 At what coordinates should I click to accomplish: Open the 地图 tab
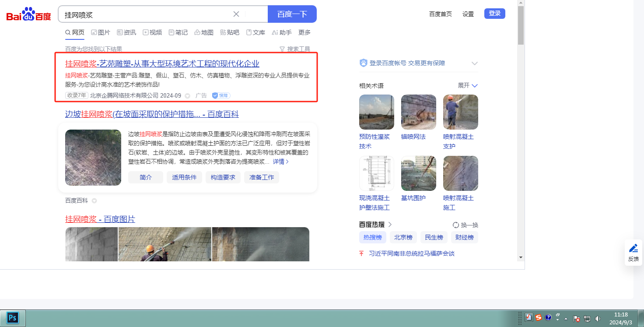[204, 32]
